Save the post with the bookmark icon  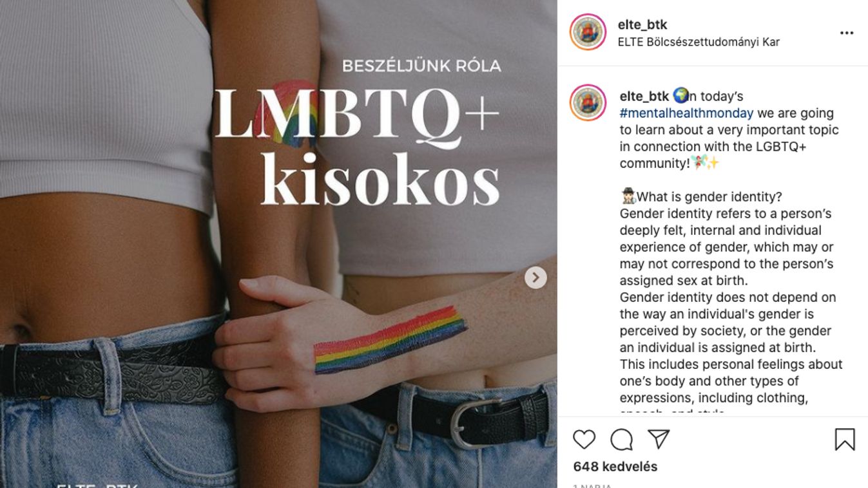point(844,439)
